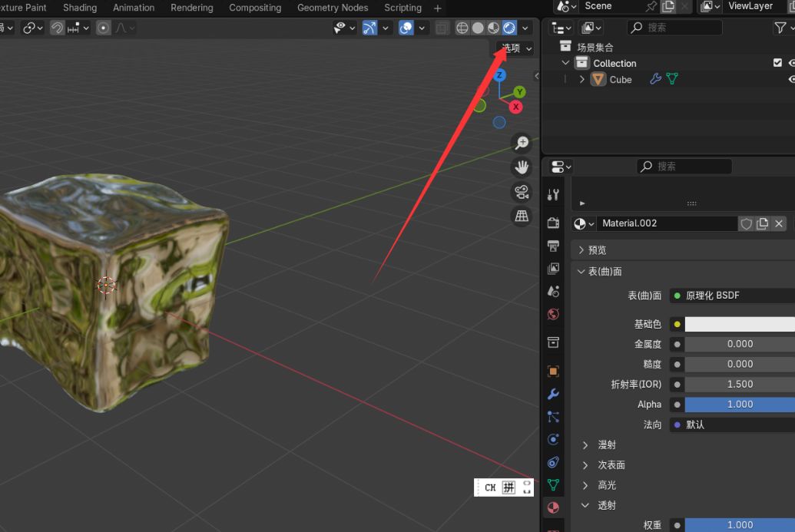795x532 pixels.
Task: Open the Material properties tab icon
Action: [x=552, y=507]
